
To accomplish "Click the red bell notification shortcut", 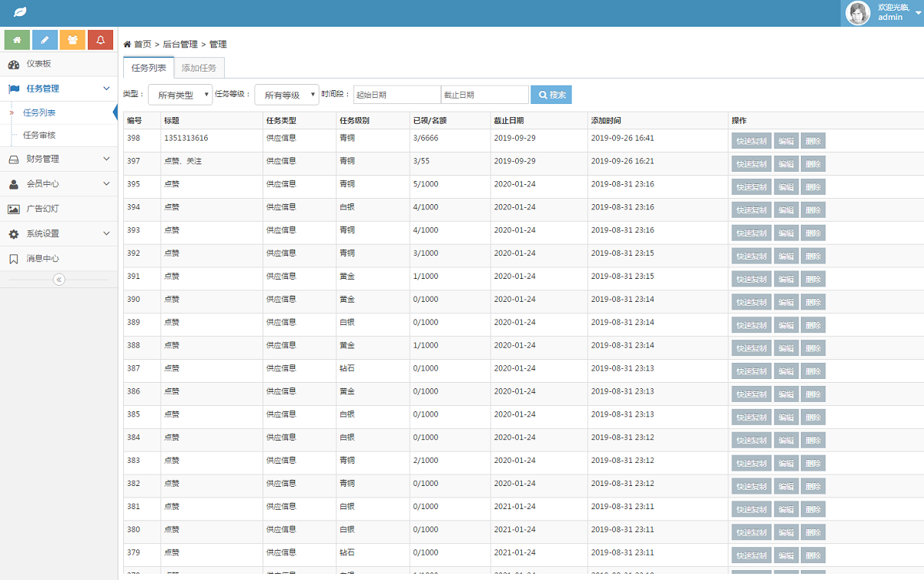I will (100, 40).
